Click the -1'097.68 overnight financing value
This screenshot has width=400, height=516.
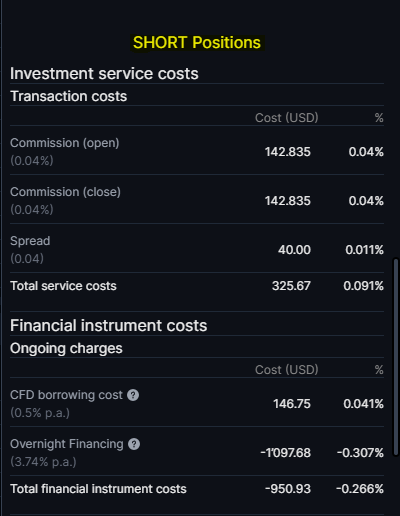pos(286,453)
